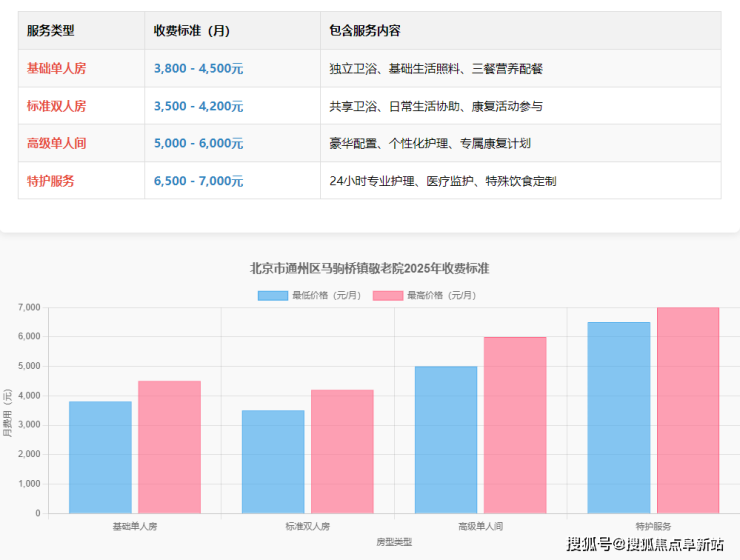Image resolution: width=740 pixels, height=560 pixels.
Task: Click the 6,500 - 7,000元 price cell
Action: click(x=198, y=181)
